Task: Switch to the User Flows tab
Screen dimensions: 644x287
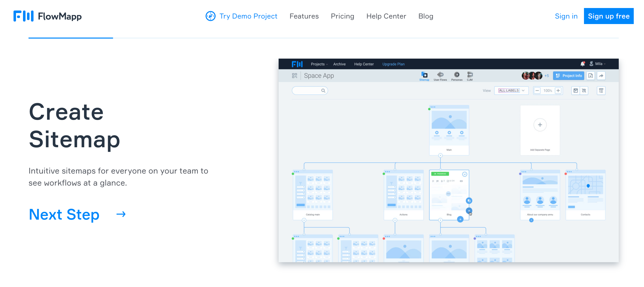Action: click(x=440, y=76)
